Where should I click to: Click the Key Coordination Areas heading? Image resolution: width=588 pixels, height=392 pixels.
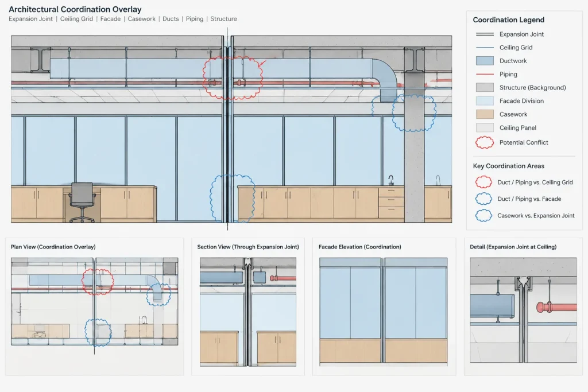[x=509, y=166]
